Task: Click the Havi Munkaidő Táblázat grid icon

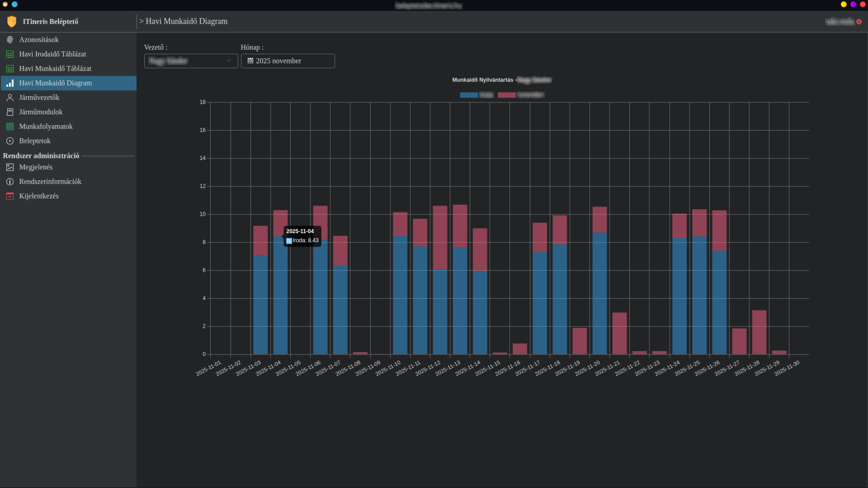Action: click(10, 69)
